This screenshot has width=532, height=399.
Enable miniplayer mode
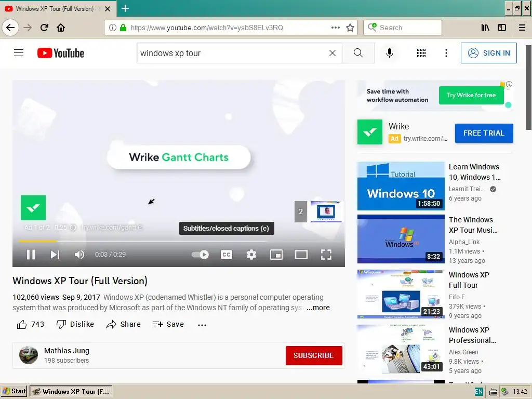click(x=276, y=255)
